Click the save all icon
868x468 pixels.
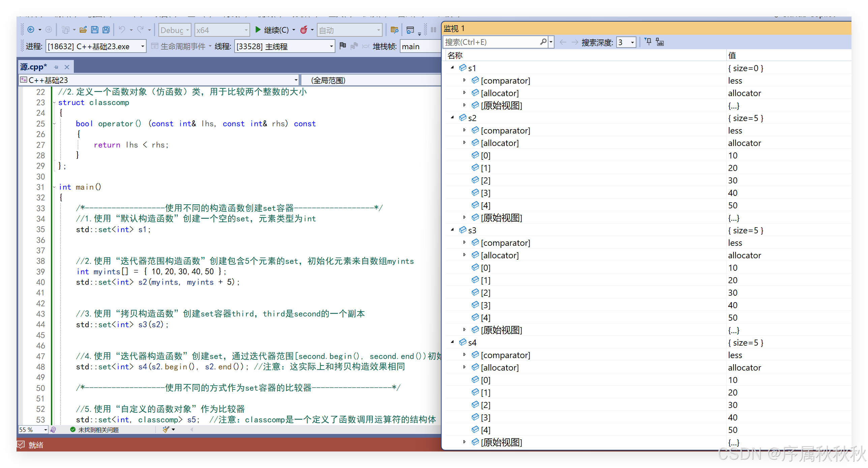click(x=106, y=30)
